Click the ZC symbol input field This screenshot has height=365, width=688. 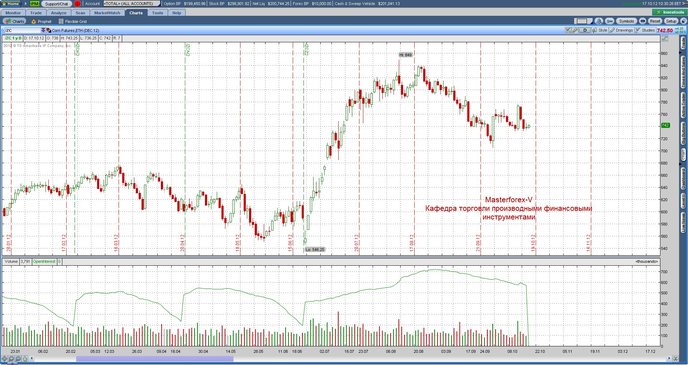coord(22,30)
